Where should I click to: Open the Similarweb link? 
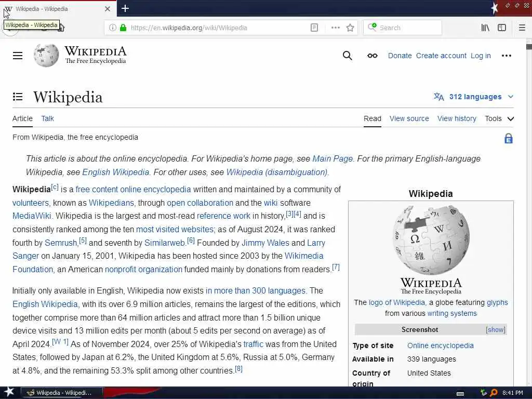click(164, 243)
